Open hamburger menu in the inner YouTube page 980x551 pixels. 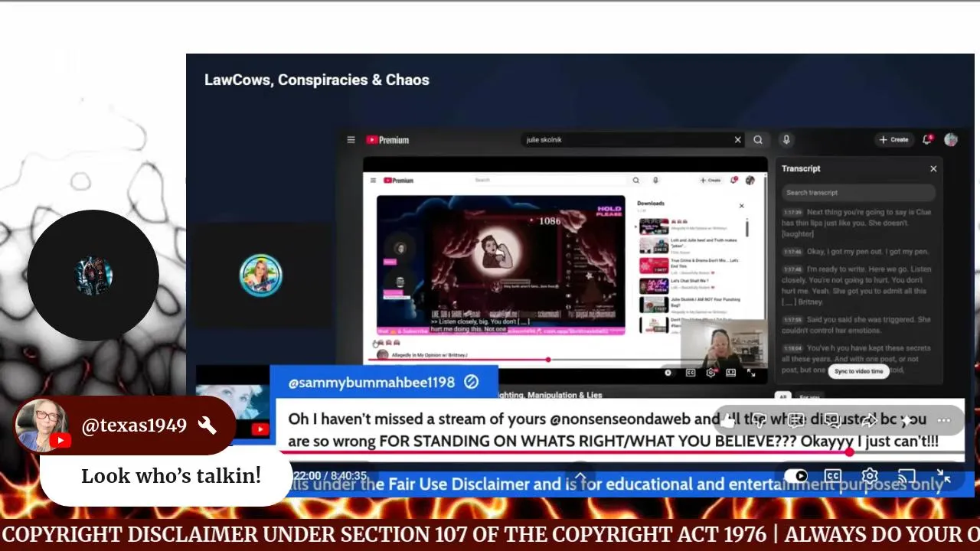(x=373, y=181)
